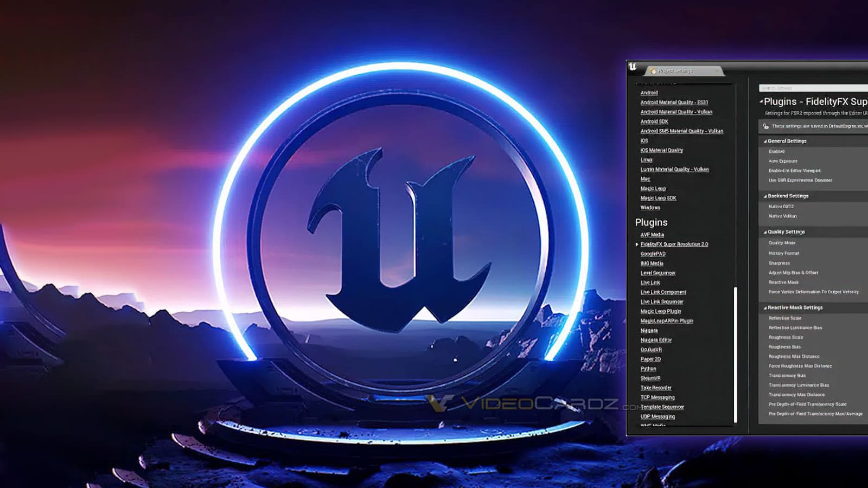Open the Python plugin settings
This screenshot has width=868, height=488.
click(x=648, y=369)
